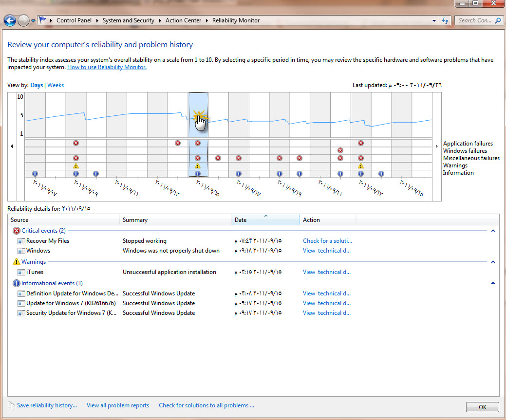Click the address bar refresh icon
The image size is (506, 420).
tap(445, 20)
